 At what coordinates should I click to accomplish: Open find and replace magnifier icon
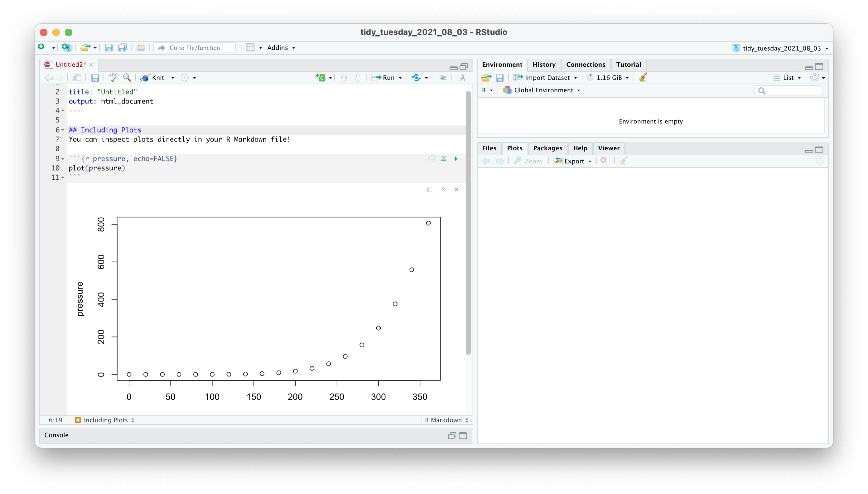coord(127,78)
